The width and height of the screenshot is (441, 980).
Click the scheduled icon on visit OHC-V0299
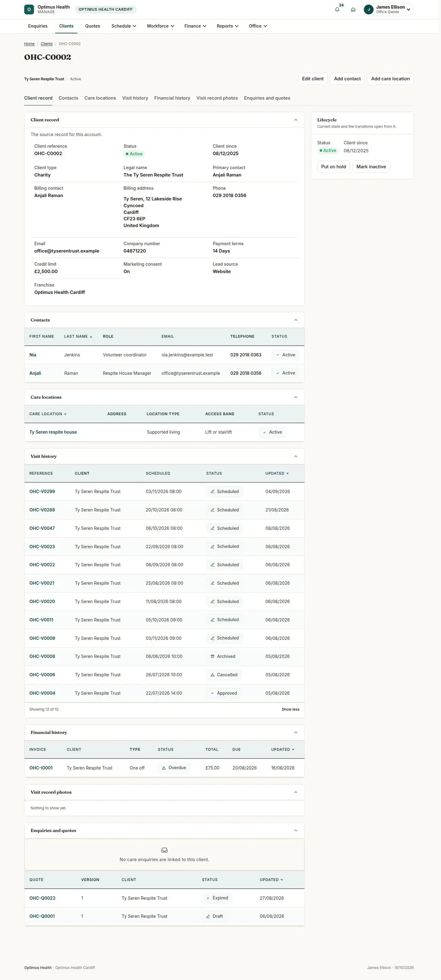(212, 492)
